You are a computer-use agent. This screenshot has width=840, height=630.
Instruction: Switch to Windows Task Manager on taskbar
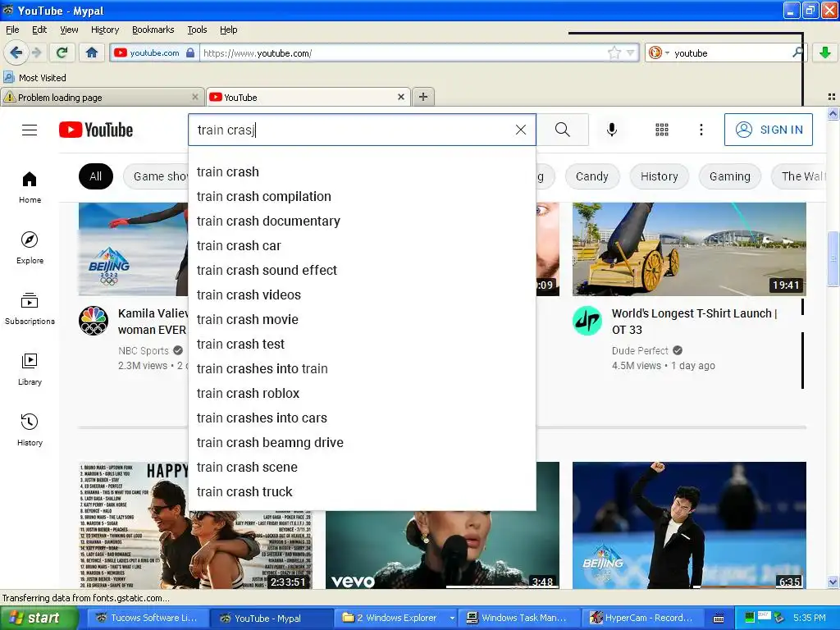tap(521, 619)
